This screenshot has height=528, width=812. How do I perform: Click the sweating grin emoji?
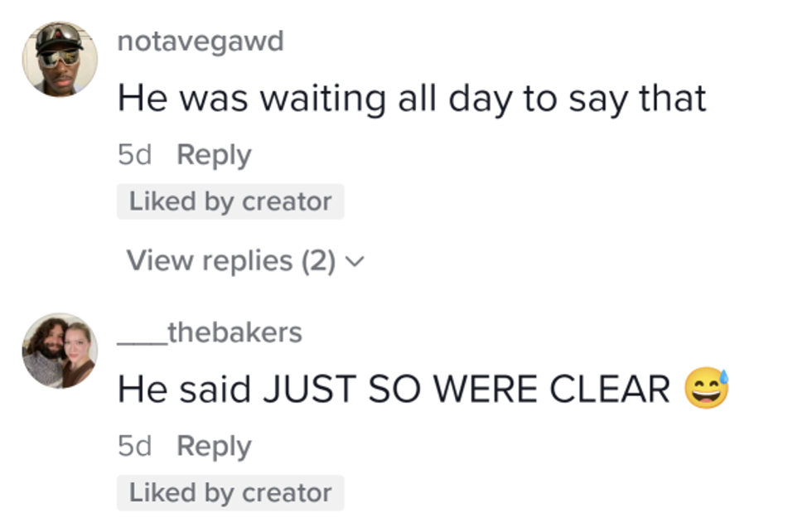point(706,389)
